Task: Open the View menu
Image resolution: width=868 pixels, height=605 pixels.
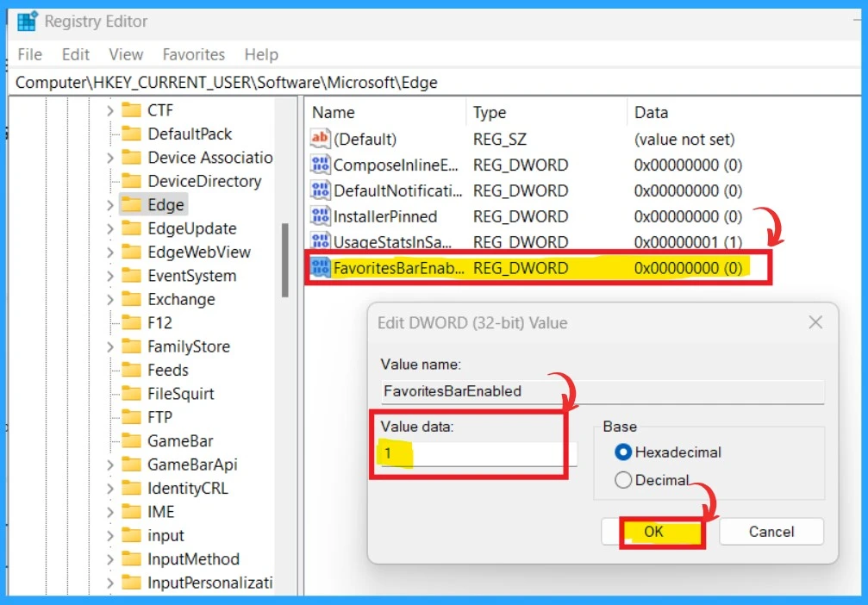Action: coord(126,54)
